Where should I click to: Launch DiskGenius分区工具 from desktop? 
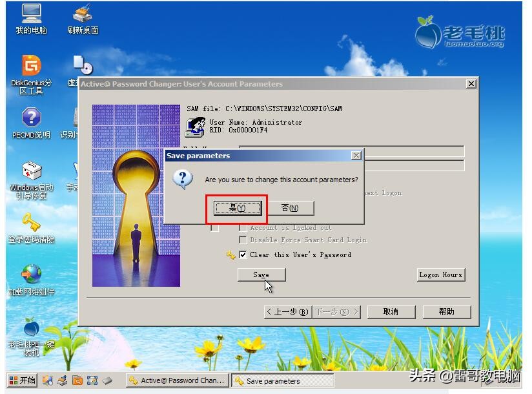(32, 75)
